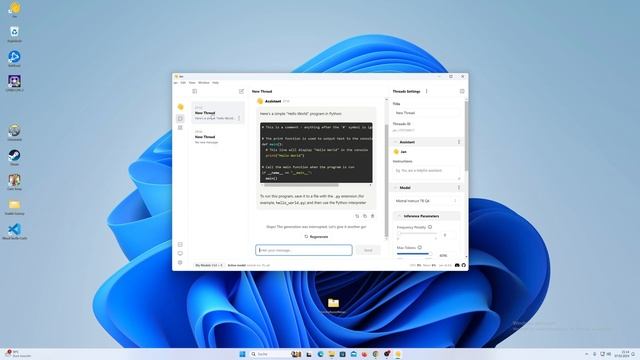The width and height of the screenshot is (640, 360).
Task: Select first New Thread with Hello World preview
Action: pyautogui.click(x=218, y=113)
